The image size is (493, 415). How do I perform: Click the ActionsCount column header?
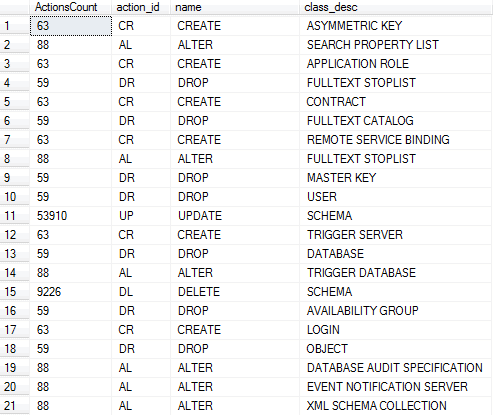pyautogui.click(x=71, y=7)
